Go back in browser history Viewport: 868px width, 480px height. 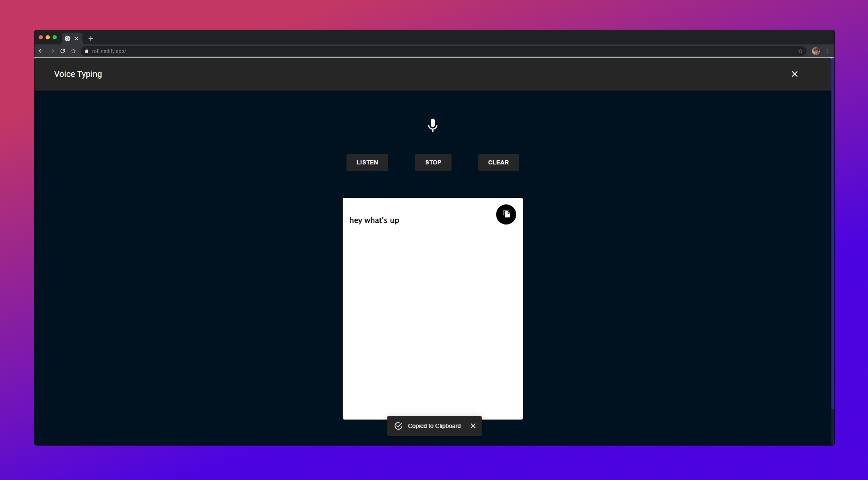[x=41, y=51]
